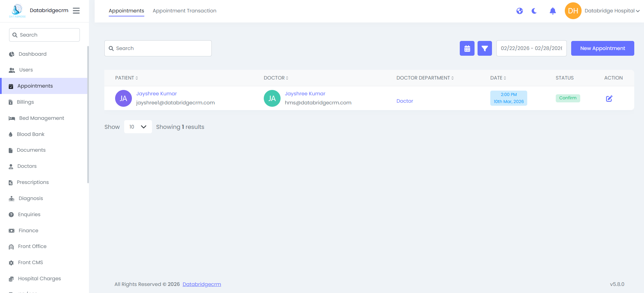Click the Documents file icon
The height and width of the screenshot is (293, 644).
click(11, 150)
